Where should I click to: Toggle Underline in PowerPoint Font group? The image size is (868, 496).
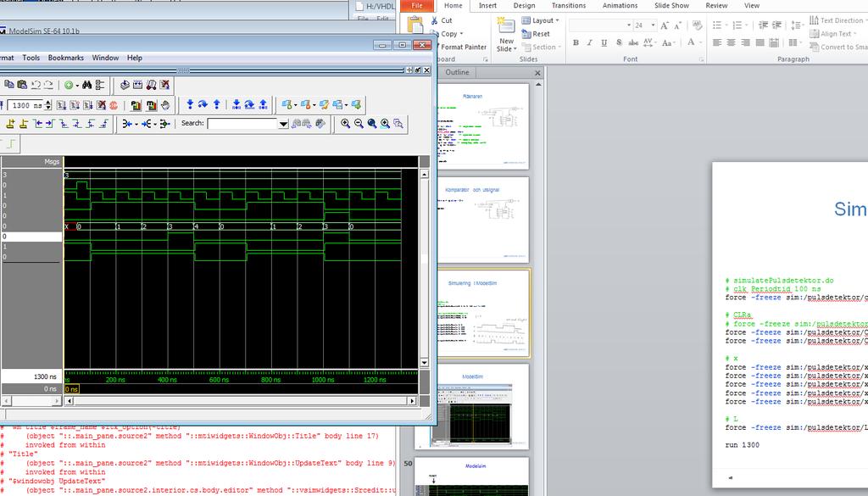[604, 42]
